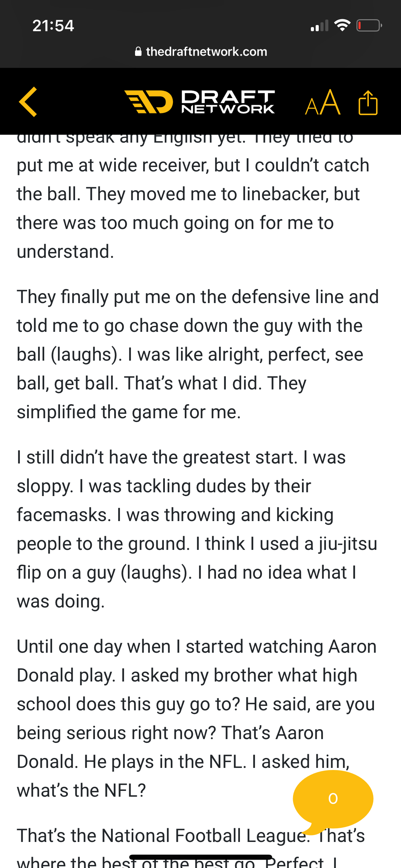Click the DRAFT NETWORK wordmark

click(x=228, y=102)
